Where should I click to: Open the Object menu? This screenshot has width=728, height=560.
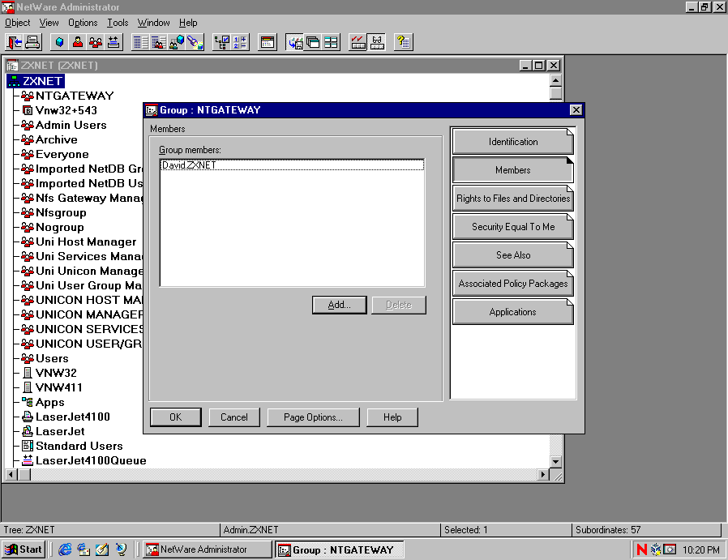click(18, 23)
